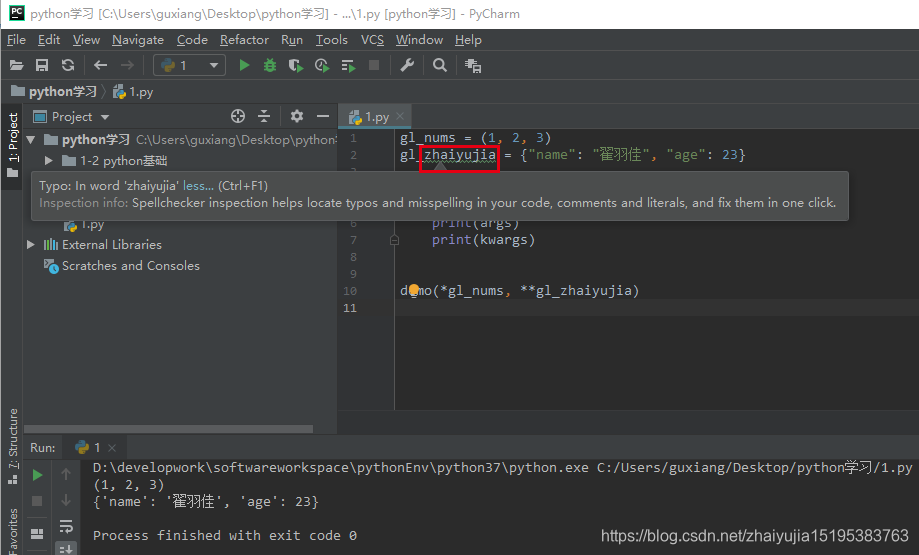Navigate back with the left arrow

[x=101, y=65]
